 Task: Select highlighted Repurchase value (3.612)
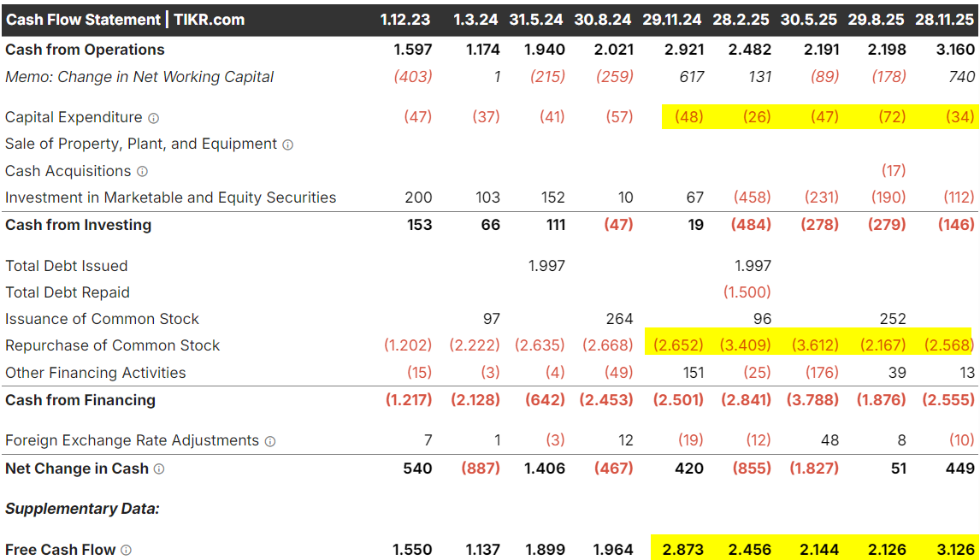[814, 345]
